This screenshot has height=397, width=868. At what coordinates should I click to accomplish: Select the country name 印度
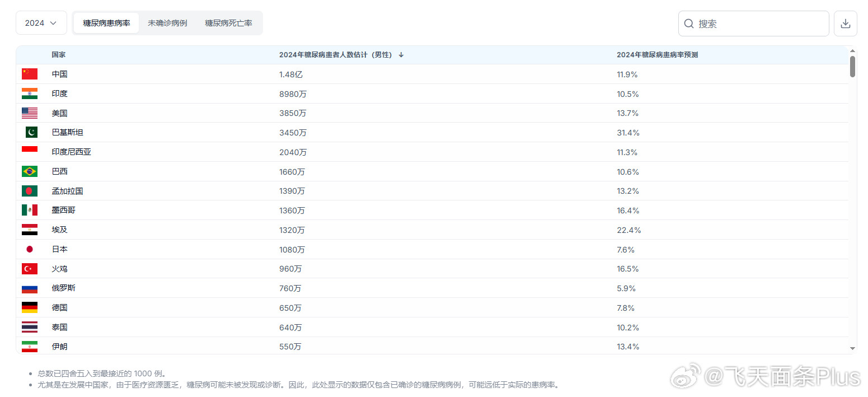59,94
